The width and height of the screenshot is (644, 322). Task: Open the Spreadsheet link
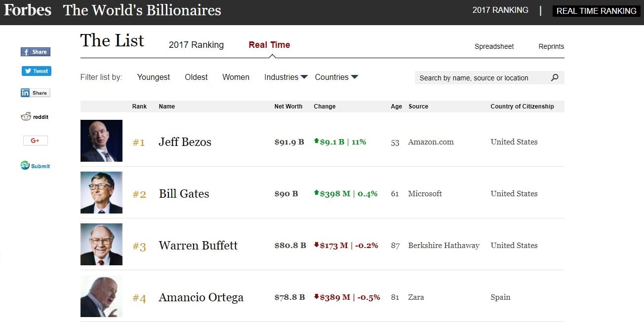[x=494, y=46]
